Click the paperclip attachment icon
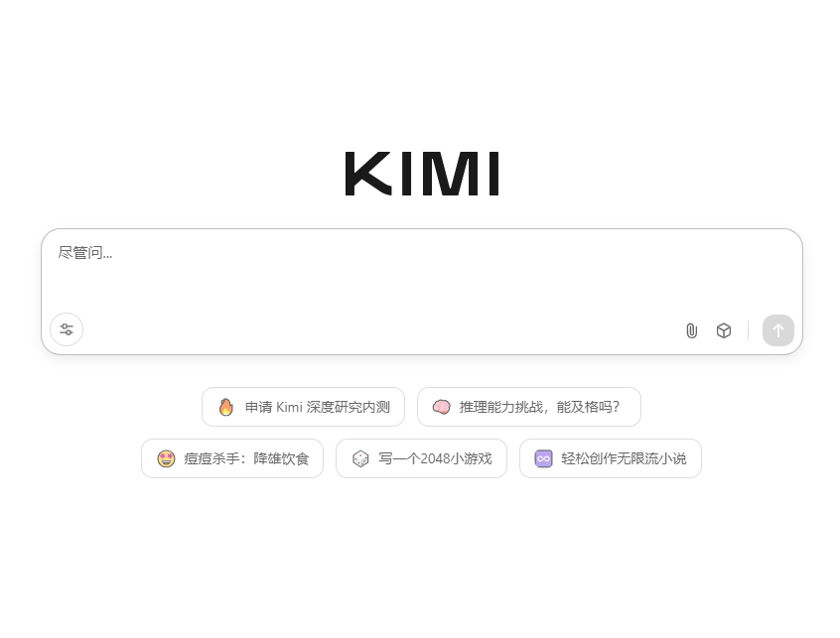 click(692, 330)
